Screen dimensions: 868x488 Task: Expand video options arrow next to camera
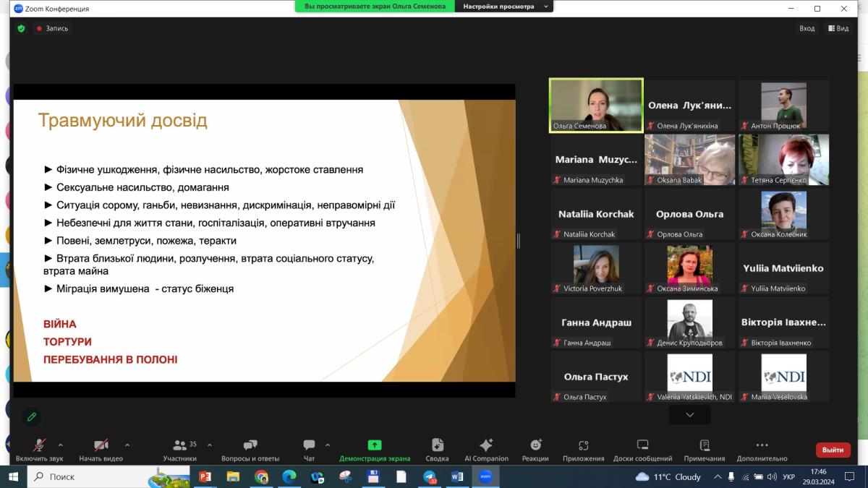[x=127, y=445]
